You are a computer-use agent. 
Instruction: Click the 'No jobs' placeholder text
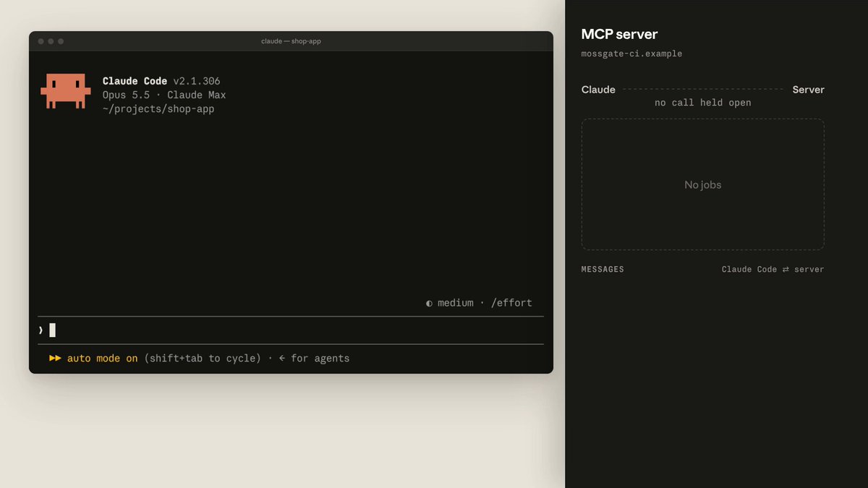point(703,184)
